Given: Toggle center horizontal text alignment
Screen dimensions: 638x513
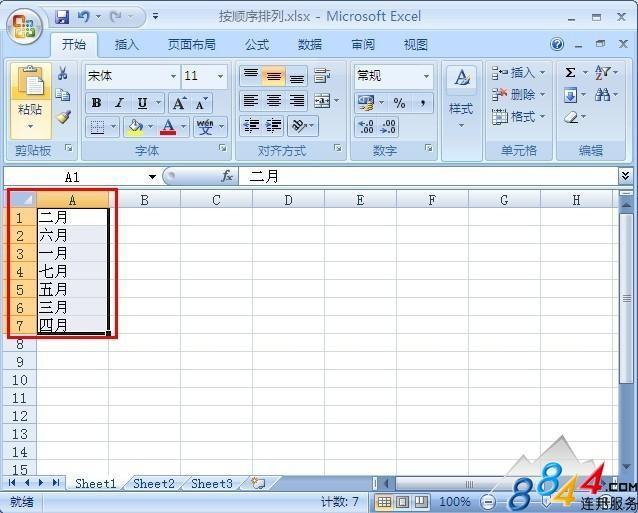Looking at the screenshot, I should pos(274,100).
